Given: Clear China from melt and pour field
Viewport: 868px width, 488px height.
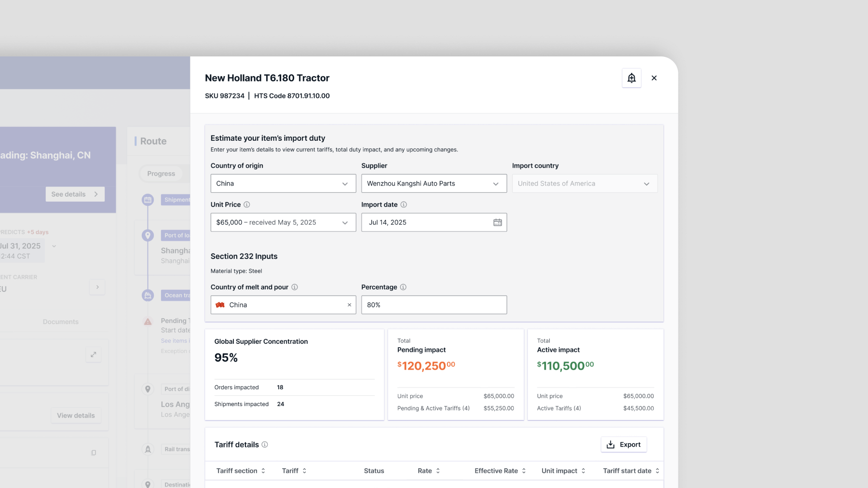Looking at the screenshot, I should click(x=349, y=305).
